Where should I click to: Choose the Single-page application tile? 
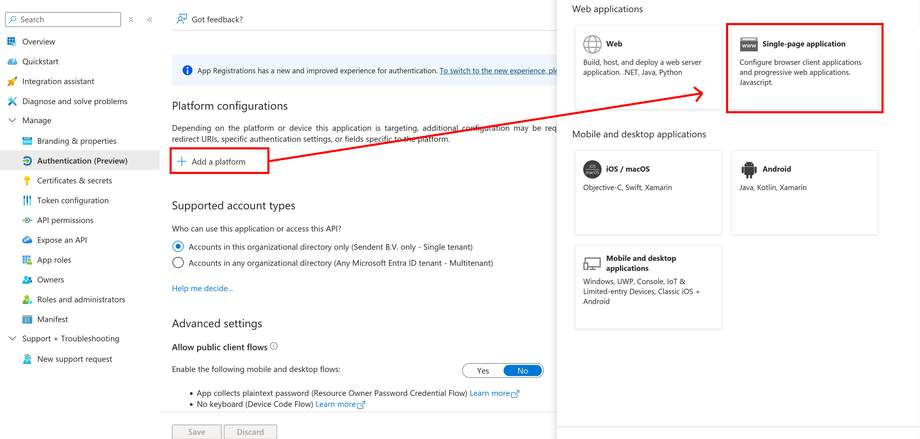point(804,67)
